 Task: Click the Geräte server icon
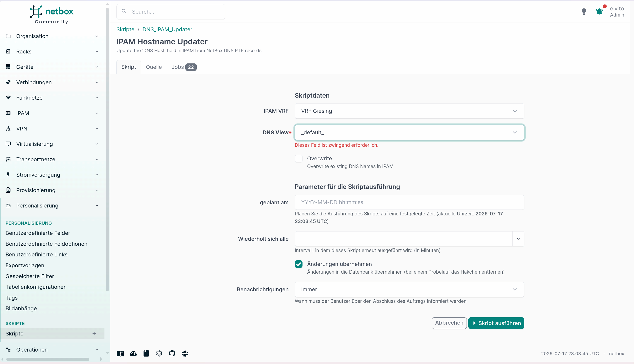pos(8,67)
